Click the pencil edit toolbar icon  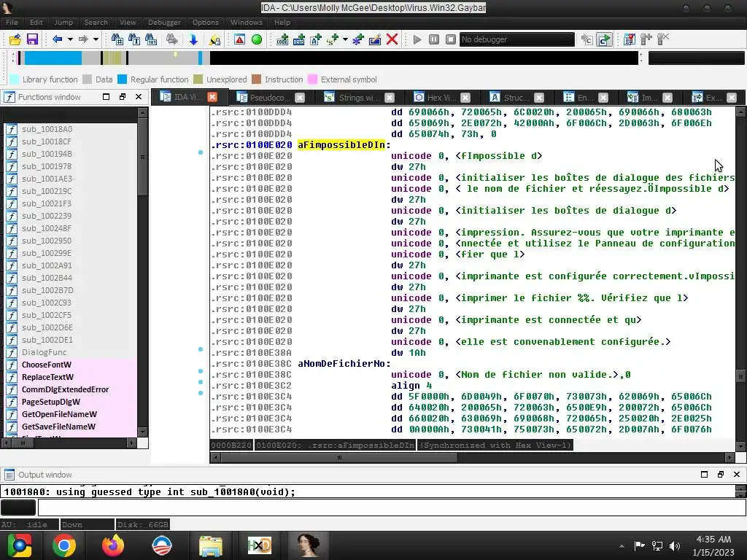(375, 39)
